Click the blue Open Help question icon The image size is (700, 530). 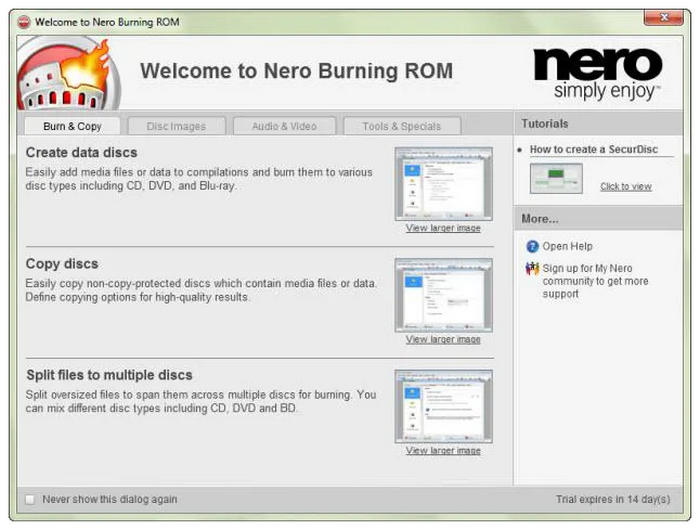[533, 246]
